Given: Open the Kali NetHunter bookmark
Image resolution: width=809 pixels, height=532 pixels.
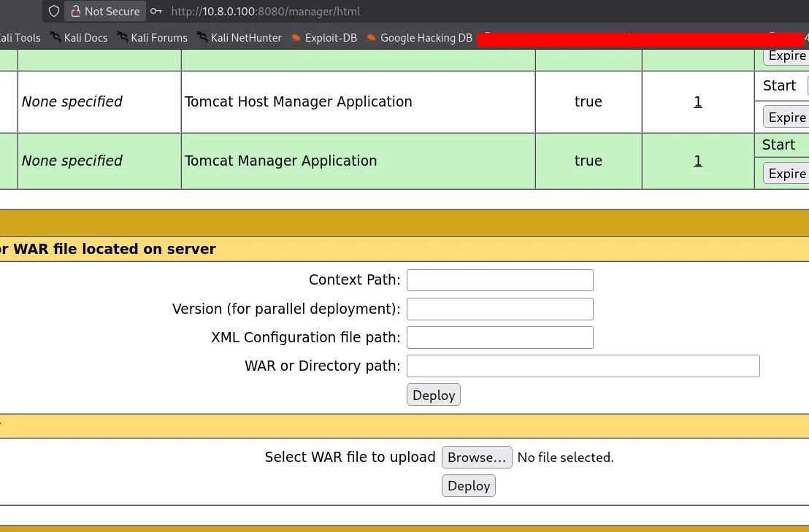Looking at the screenshot, I should 239,38.
